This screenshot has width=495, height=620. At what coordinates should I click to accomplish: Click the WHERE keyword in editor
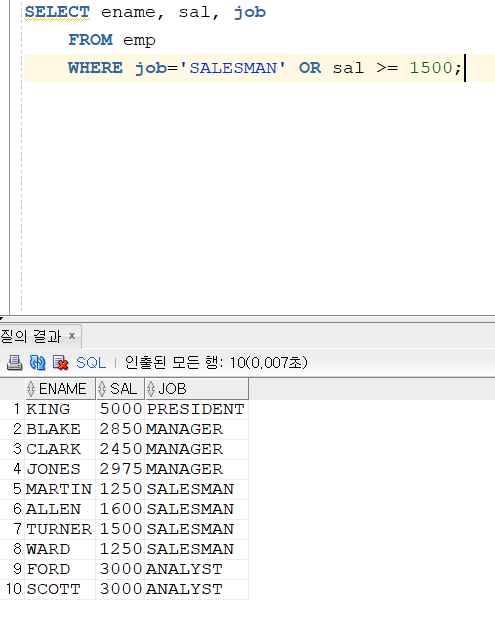[95, 68]
